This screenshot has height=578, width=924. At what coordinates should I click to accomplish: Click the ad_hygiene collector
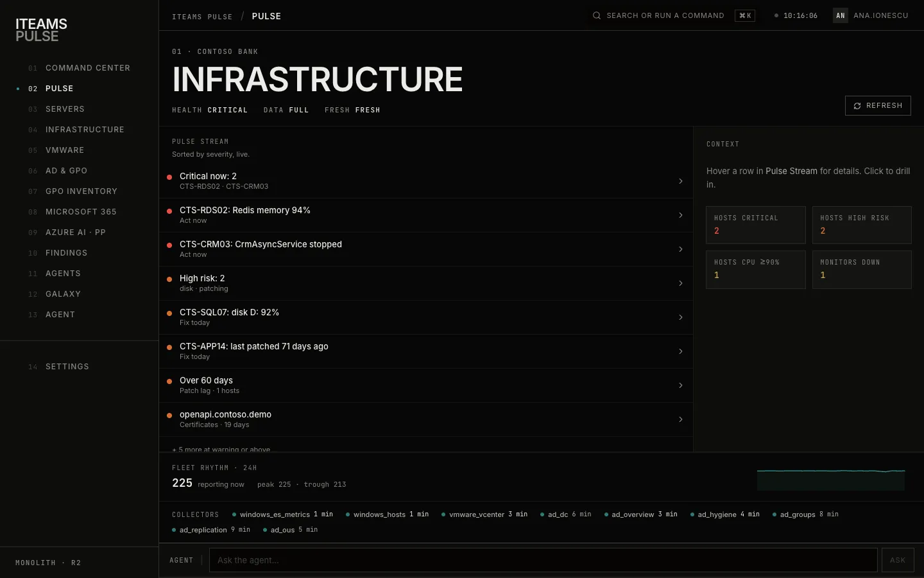[724, 514]
